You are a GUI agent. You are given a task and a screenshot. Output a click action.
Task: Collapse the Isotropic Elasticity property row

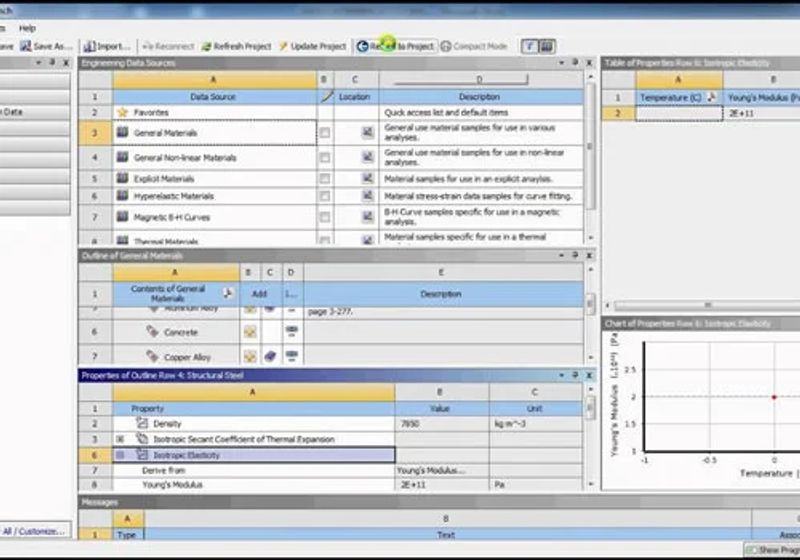point(120,455)
